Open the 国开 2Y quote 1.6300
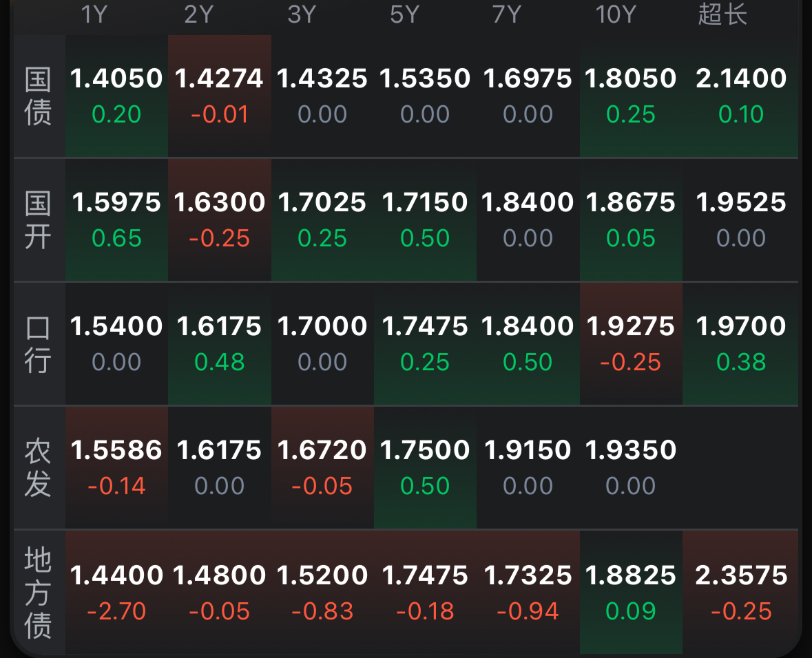812x658 pixels. [x=220, y=220]
